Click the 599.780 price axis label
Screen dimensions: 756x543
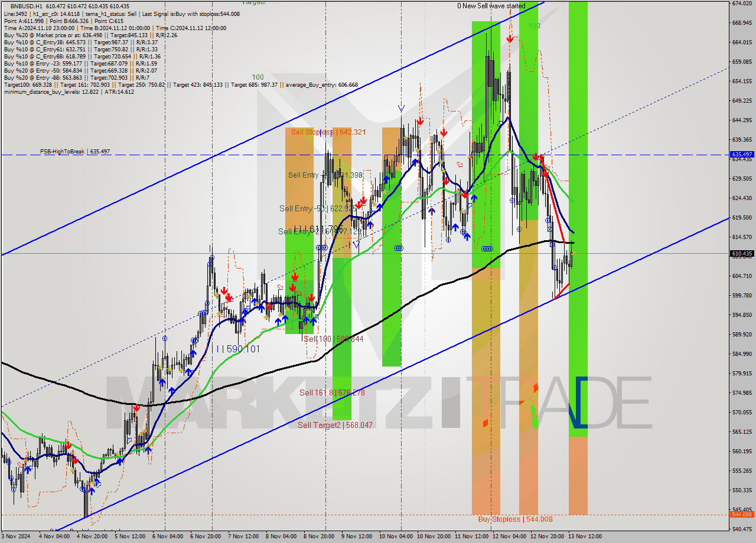click(x=743, y=295)
